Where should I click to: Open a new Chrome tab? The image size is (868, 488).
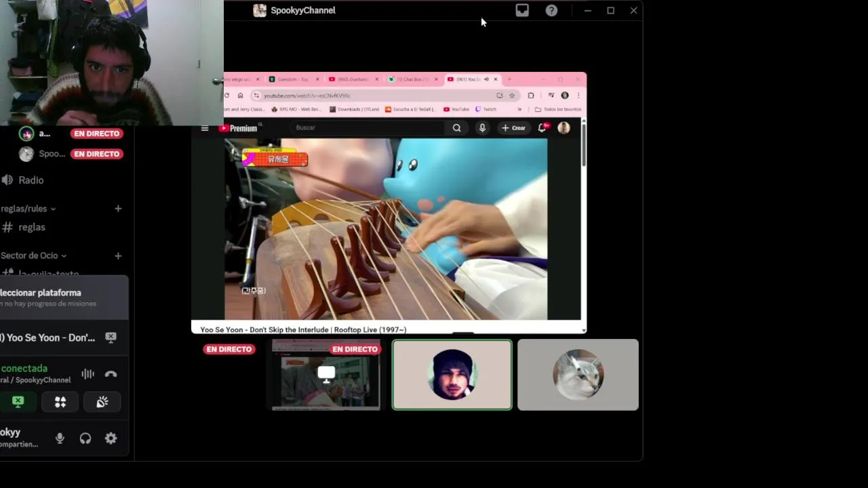pos(509,79)
